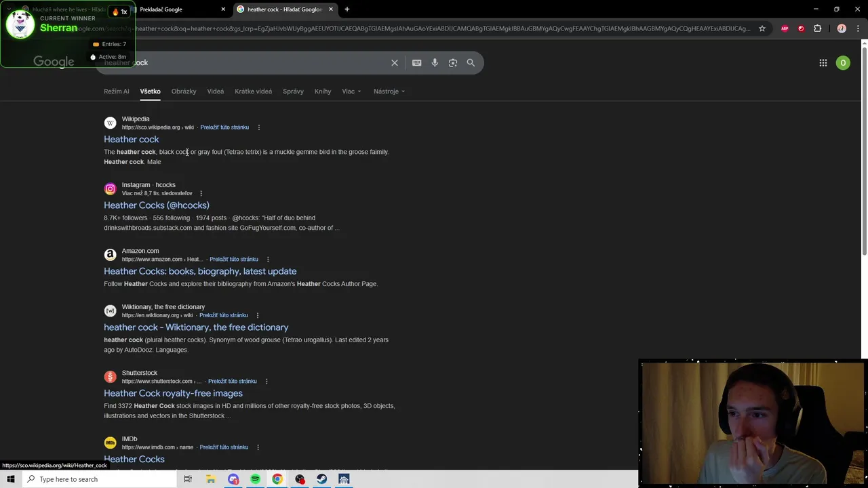Open Discord from the taskbar
The height and width of the screenshot is (488, 868).
[x=233, y=479]
